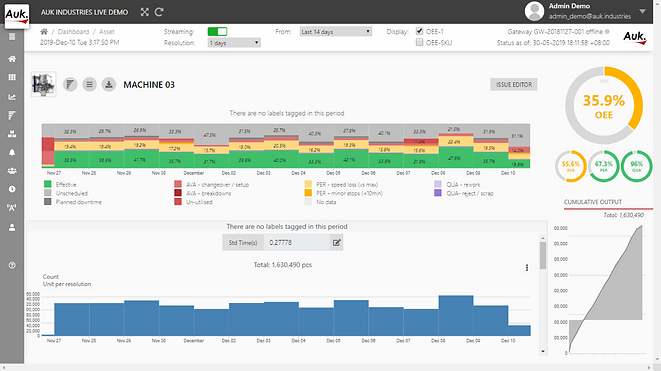Click the home icon in the breadcrumb
The height and width of the screenshot is (371, 661).
click(44, 32)
